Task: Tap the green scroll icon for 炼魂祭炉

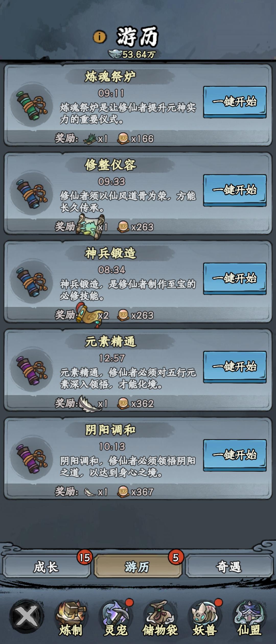Action: pyautogui.click(x=32, y=105)
